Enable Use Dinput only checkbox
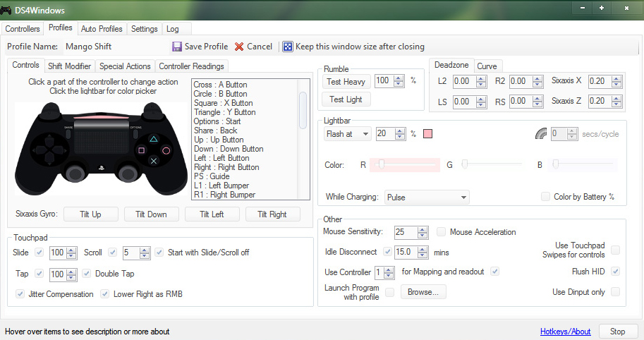Viewport: 644px width, 340px height. click(x=615, y=291)
